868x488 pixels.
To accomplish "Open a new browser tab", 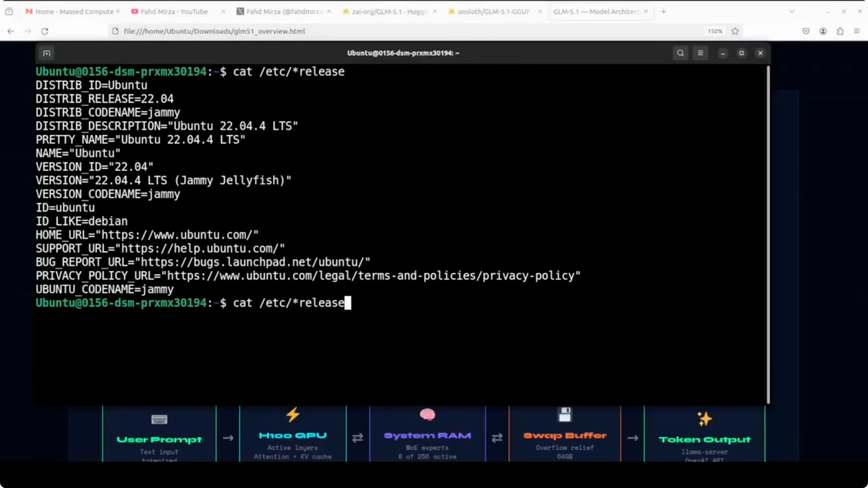I will coord(664,12).
